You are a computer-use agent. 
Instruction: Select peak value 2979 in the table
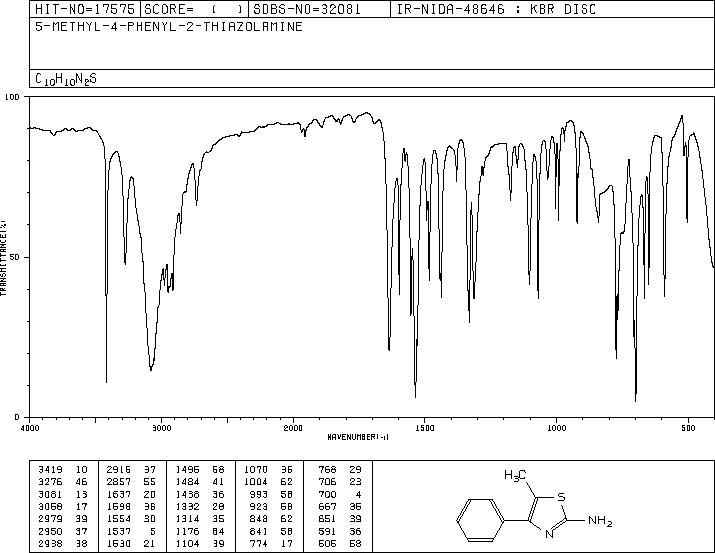click(x=50, y=519)
